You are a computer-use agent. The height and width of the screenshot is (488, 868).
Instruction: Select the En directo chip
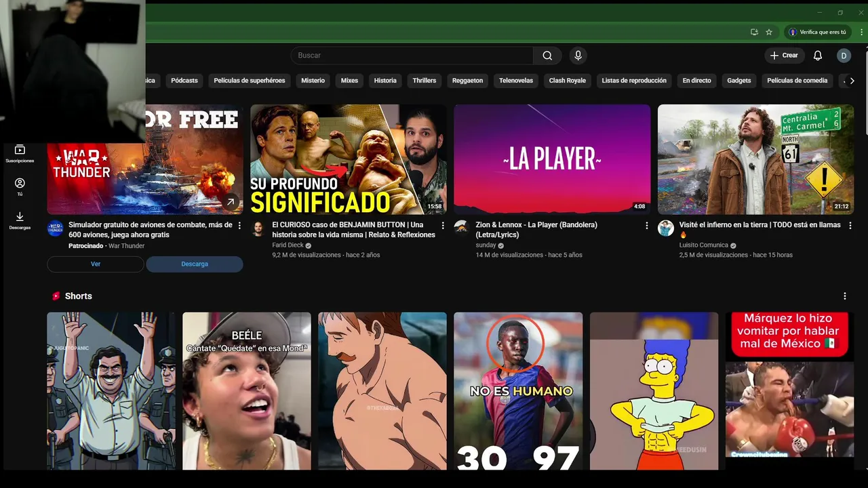point(696,81)
